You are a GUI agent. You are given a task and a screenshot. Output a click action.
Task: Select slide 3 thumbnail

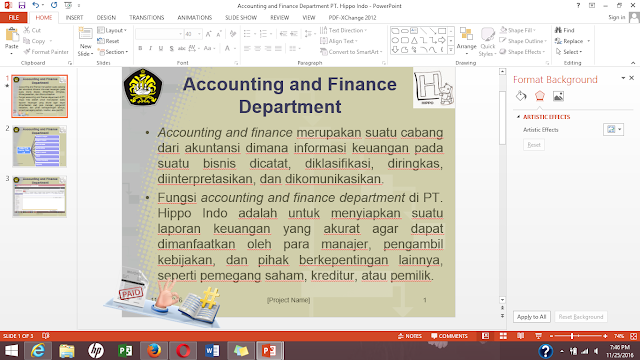click(x=40, y=196)
